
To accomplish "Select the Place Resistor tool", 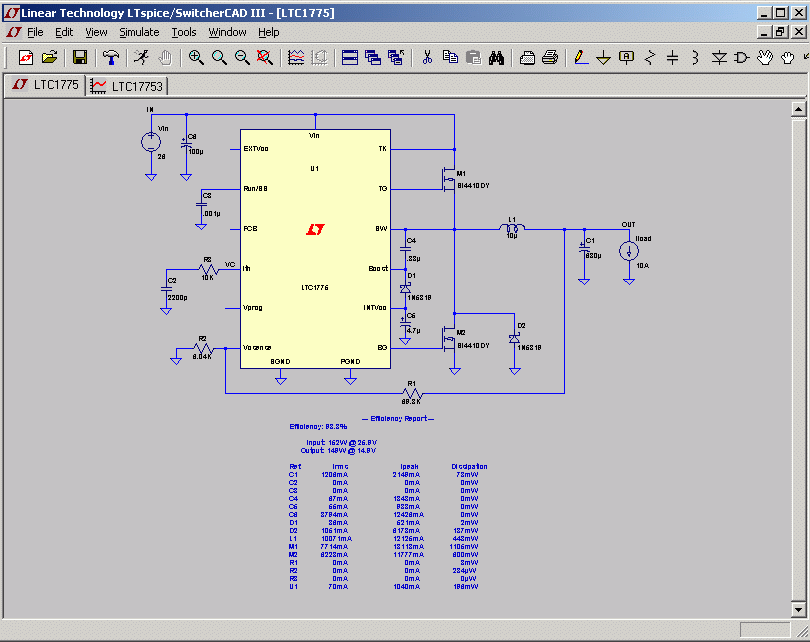I will tap(650, 57).
